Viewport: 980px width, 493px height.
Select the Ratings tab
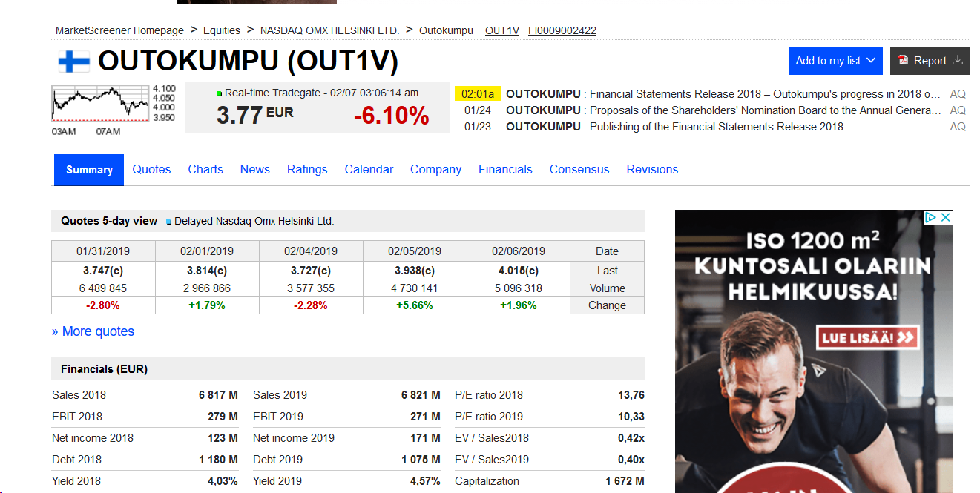(307, 170)
